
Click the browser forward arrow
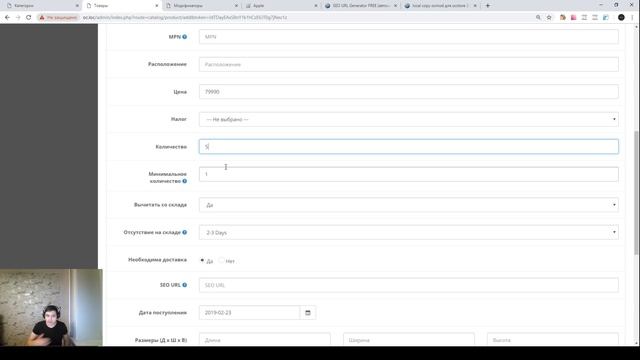coord(18,18)
